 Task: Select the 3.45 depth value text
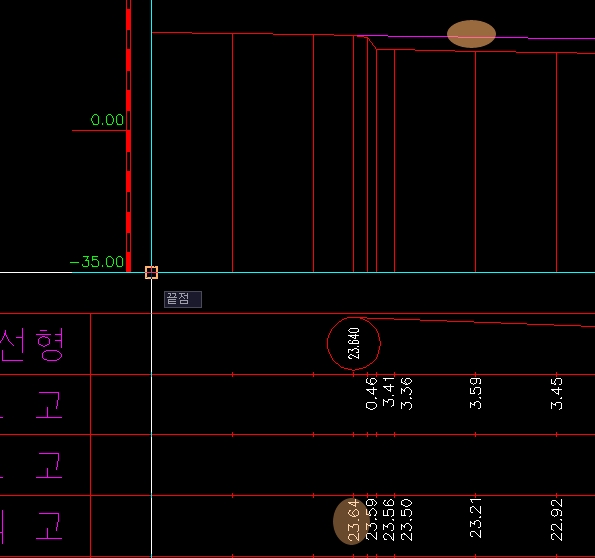coord(557,394)
